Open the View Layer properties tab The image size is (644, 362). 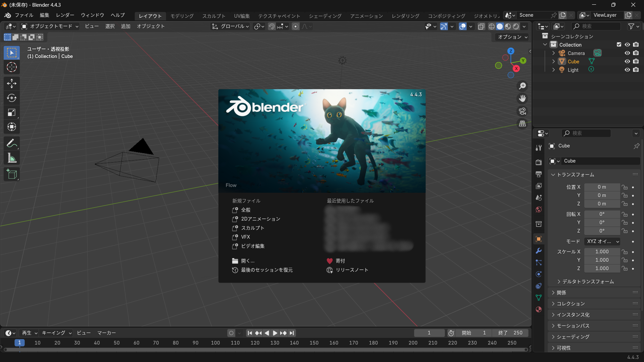(539, 186)
